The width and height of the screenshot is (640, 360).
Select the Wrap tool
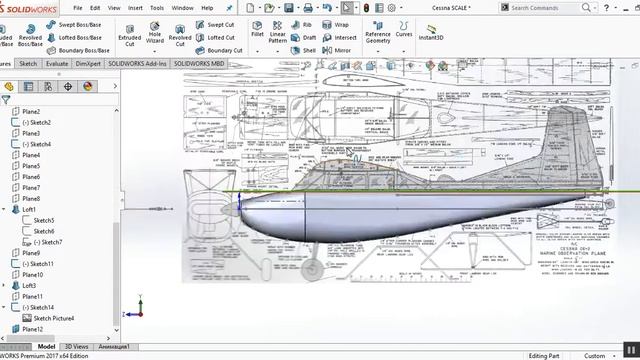[x=336, y=25]
